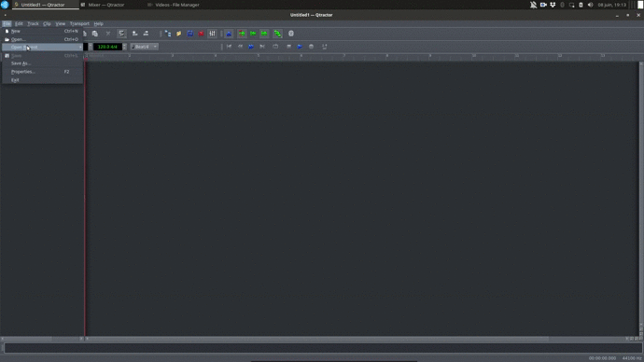Viewport: 644px width, 362px height.
Task: Click the Paste clipboard icon in the toolbar
Action: 95,34
